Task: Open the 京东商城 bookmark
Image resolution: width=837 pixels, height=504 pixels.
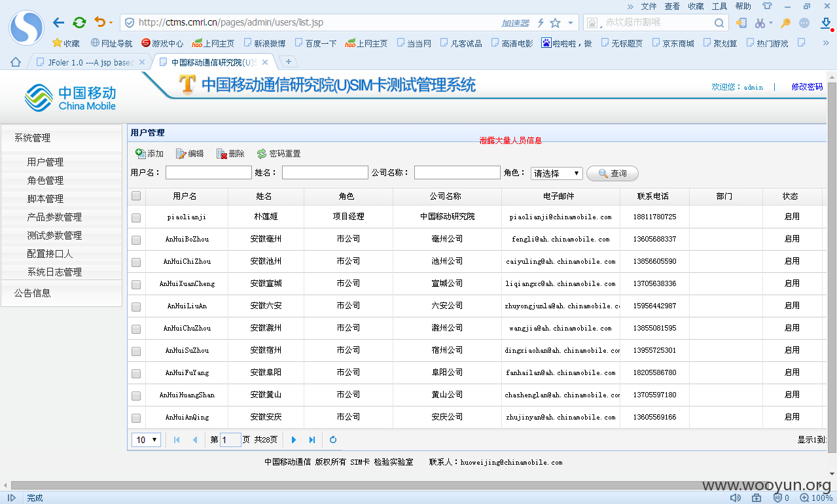Action: (x=673, y=43)
